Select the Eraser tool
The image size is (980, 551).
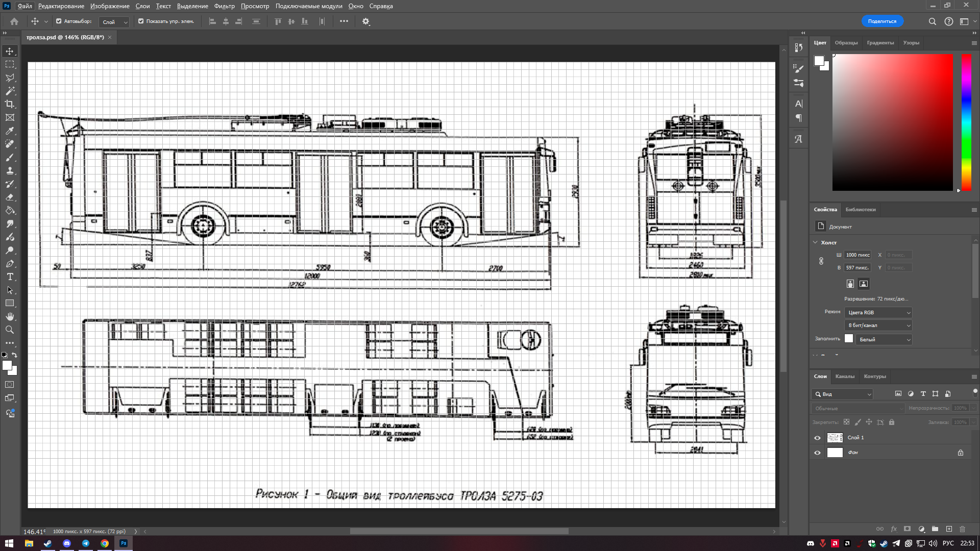pyautogui.click(x=10, y=197)
